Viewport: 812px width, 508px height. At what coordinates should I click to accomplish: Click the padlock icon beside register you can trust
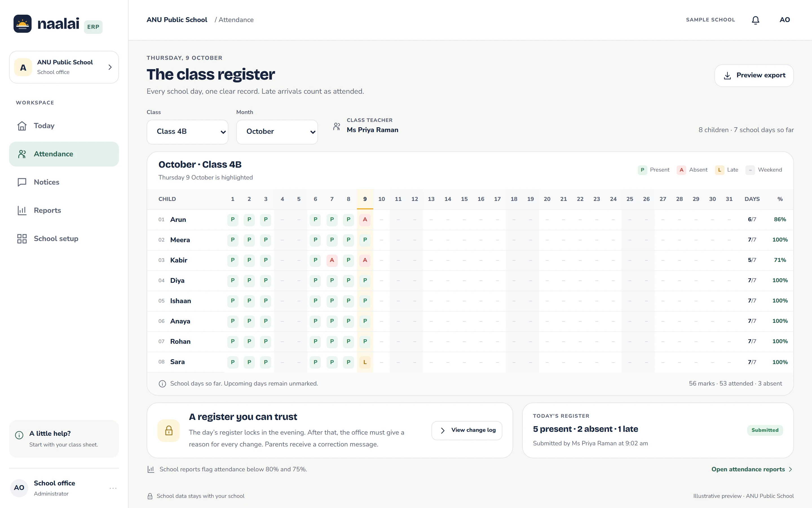[169, 430]
